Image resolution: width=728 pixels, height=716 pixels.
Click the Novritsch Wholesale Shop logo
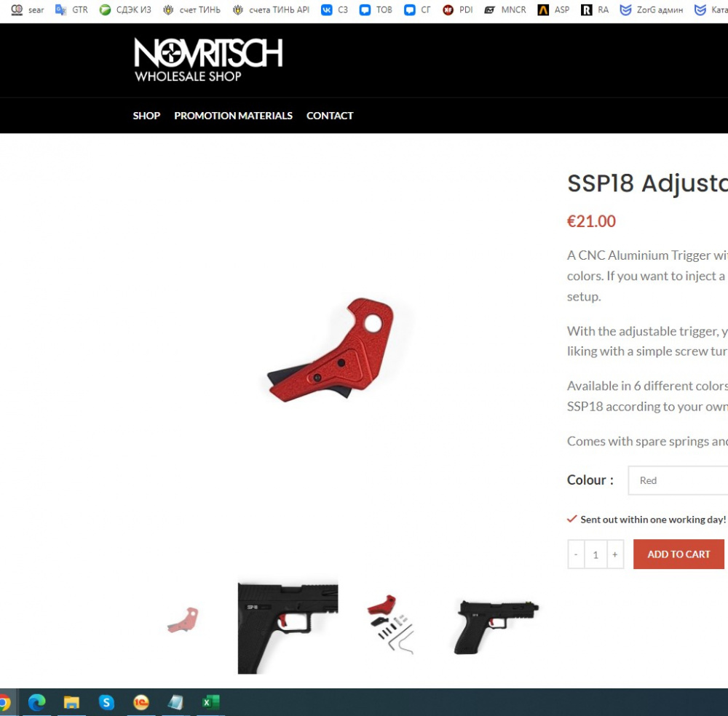coord(208,60)
